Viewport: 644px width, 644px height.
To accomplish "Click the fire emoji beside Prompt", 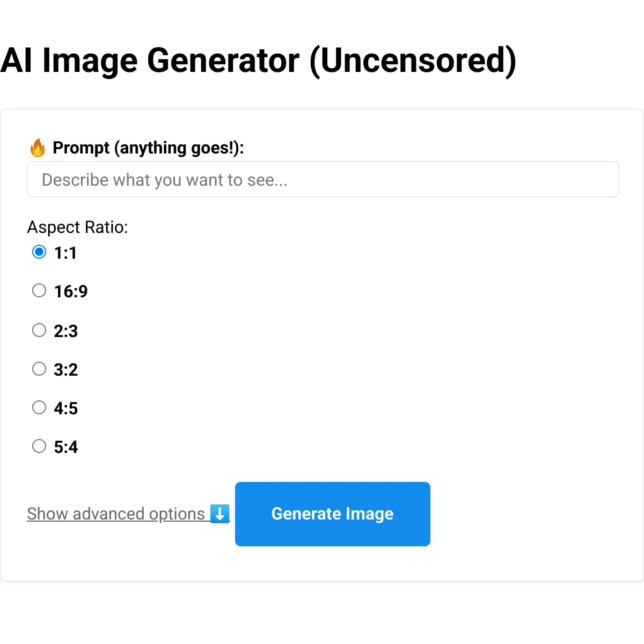I will (38, 148).
